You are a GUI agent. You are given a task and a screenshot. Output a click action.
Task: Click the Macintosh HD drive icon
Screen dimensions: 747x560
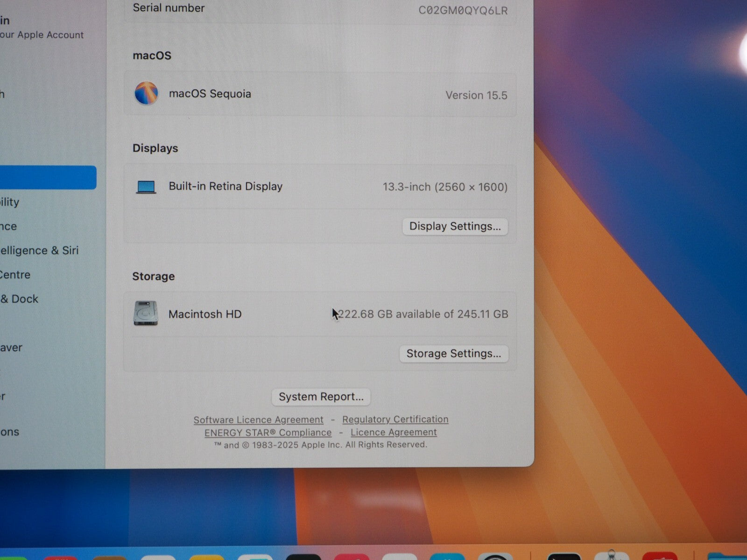[145, 313]
